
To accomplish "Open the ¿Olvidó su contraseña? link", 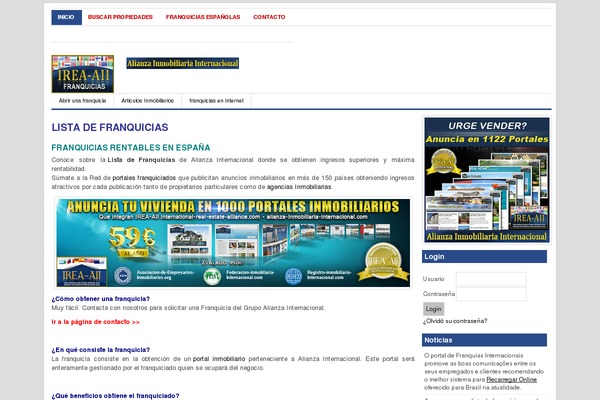I will (x=455, y=321).
